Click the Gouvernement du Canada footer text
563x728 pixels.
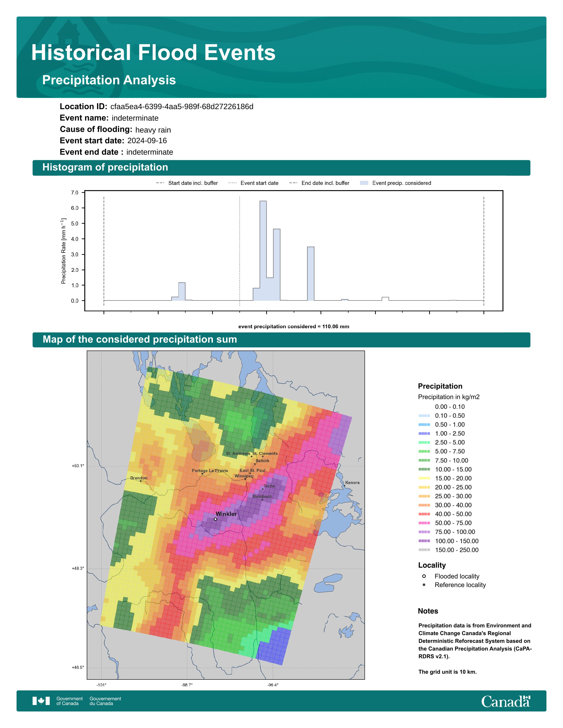point(105,701)
